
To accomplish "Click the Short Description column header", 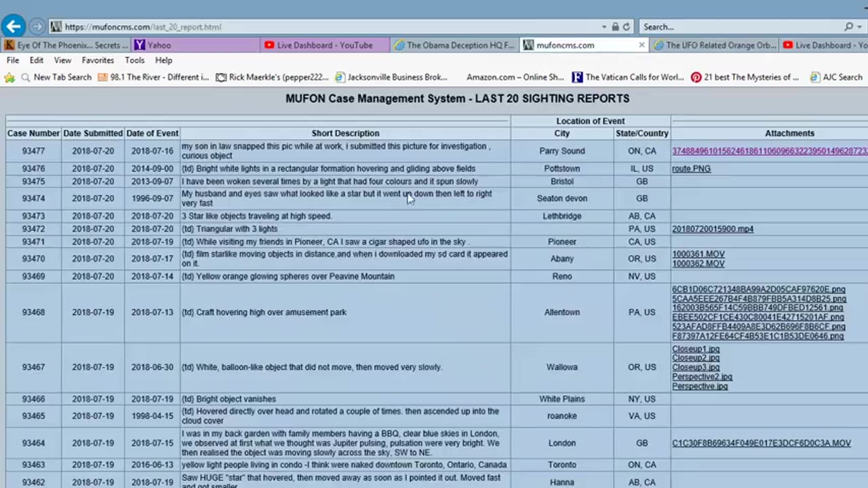I will coord(345,134).
